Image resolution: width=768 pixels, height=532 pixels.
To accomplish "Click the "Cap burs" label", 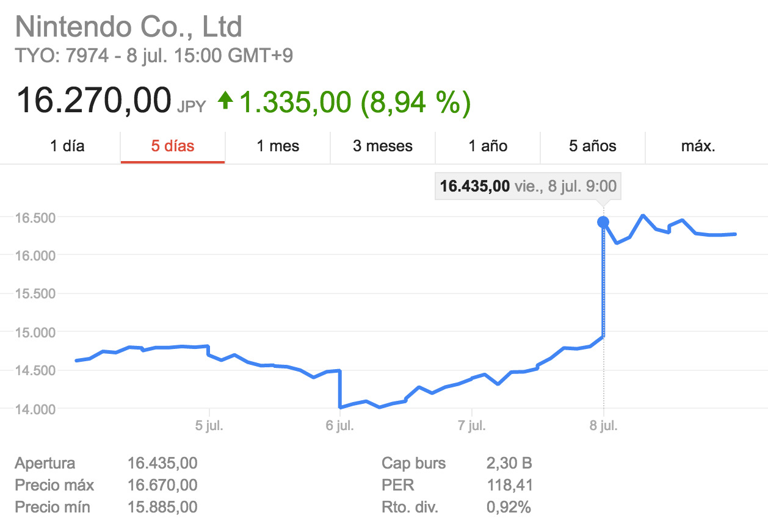I will pos(413,463).
